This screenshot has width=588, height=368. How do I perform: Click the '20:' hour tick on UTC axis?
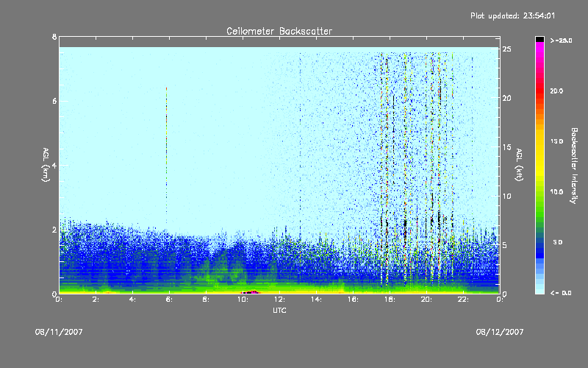click(427, 300)
